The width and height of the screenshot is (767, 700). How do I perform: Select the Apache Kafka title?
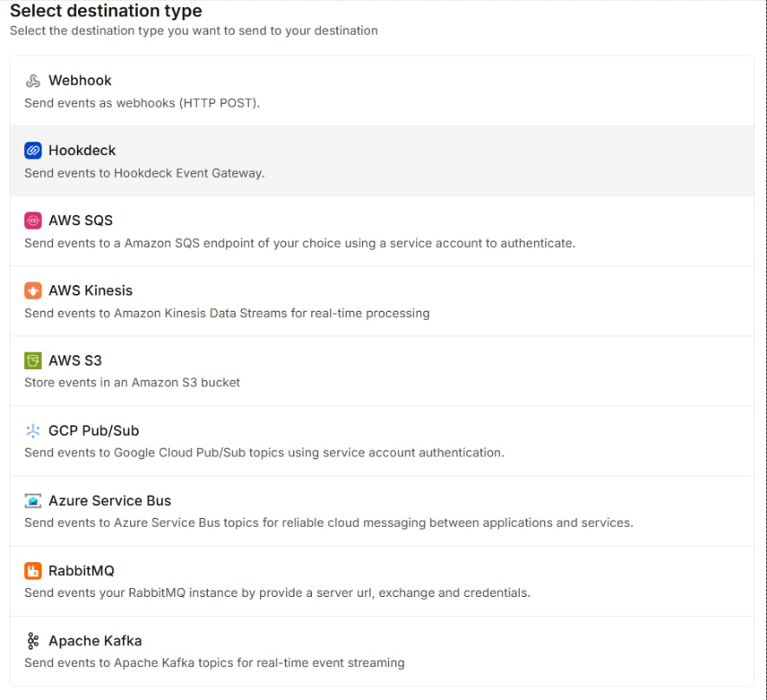95,641
